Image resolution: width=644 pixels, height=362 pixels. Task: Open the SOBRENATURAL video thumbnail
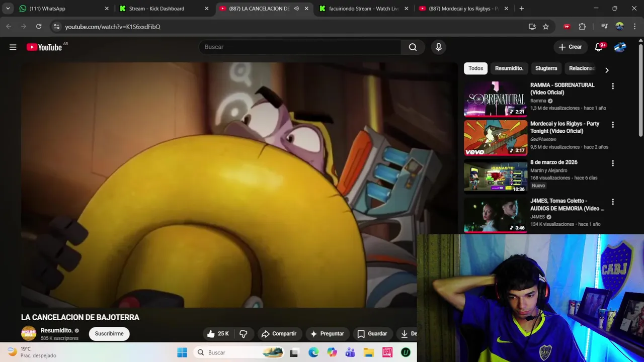click(x=496, y=99)
